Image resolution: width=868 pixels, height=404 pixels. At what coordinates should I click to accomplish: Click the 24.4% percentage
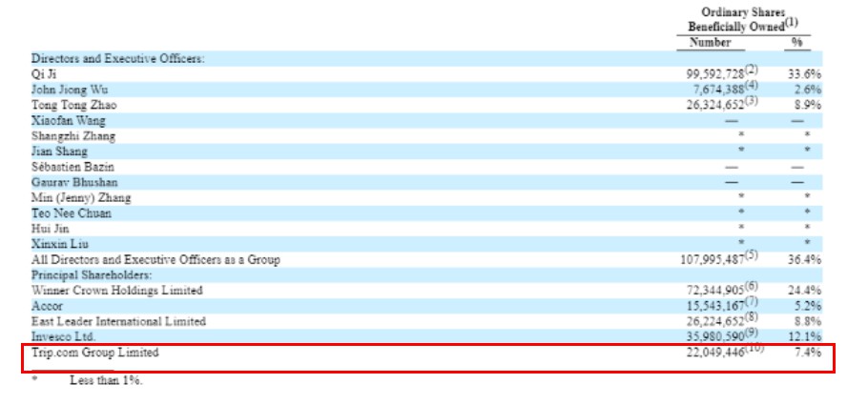pyautogui.click(x=805, y=291)
